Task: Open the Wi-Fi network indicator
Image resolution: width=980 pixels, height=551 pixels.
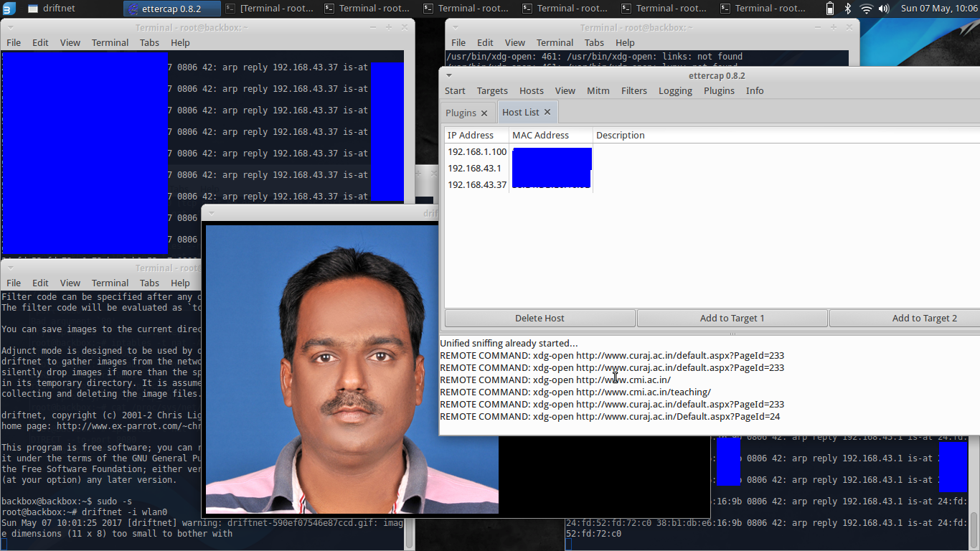Action: coord(866,9)
